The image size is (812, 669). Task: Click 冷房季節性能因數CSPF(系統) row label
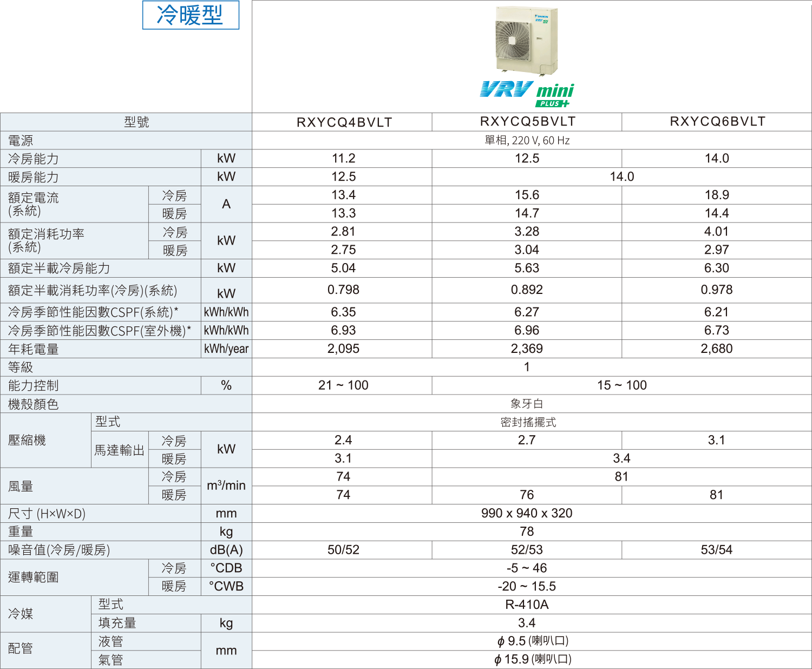pos(93,312)
